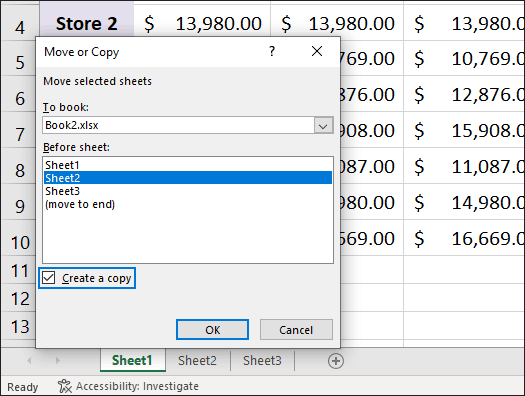Click first 13,980.00 cell in row 4
Viewport: 525px width, 396px height.
point(202,22)
